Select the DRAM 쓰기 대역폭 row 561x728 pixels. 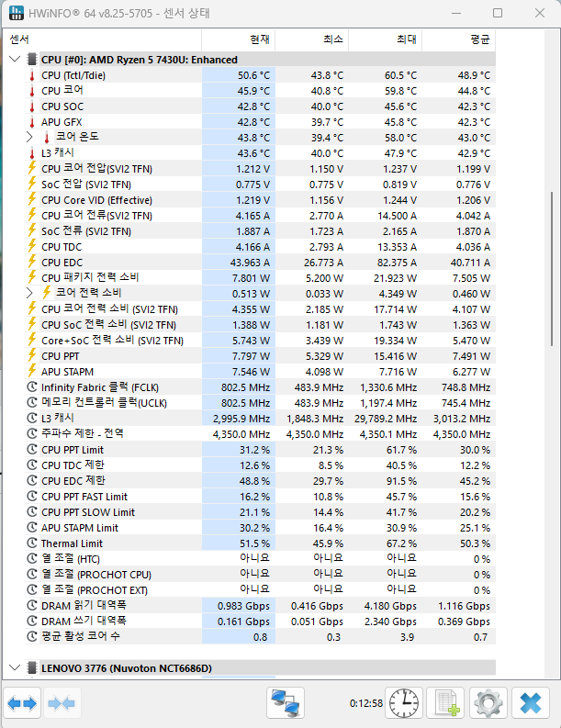[260, 622]
